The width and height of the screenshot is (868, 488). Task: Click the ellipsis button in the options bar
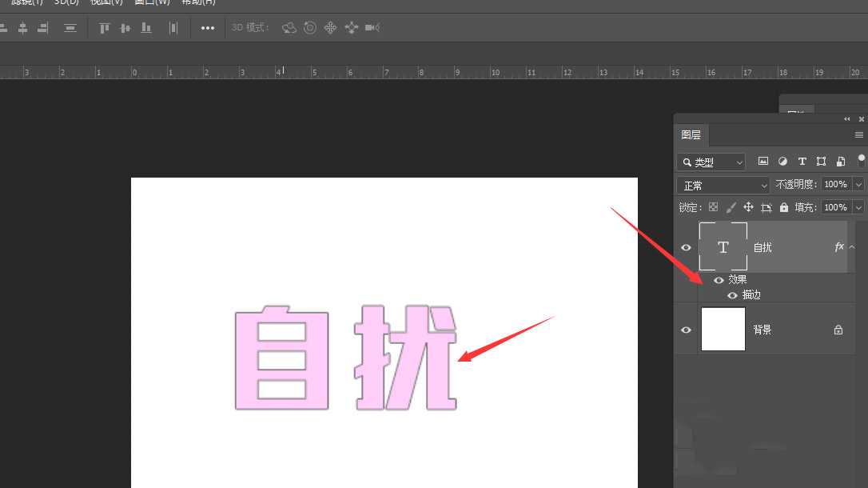[x=207, y=27]
